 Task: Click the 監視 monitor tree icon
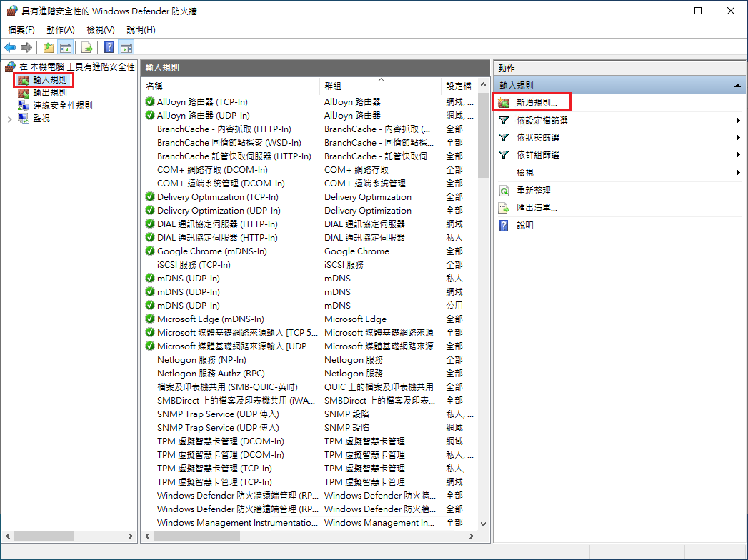(24, 119)
